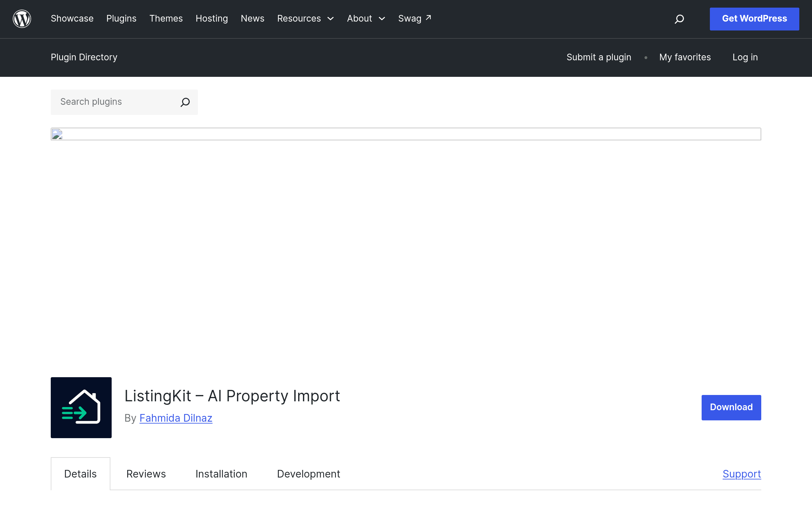Go to the Plugins menu item
The image size is (812, 508).
pos(121,18)
